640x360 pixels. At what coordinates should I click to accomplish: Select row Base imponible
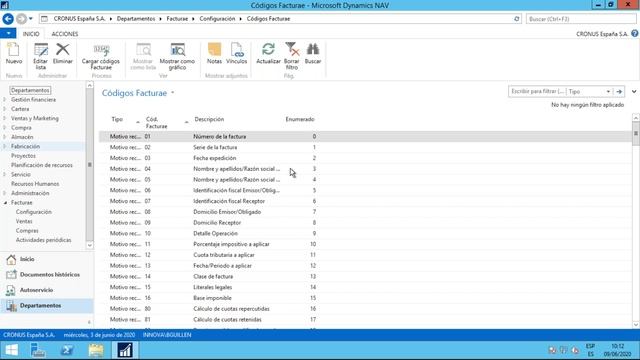[x=365, y=298]
